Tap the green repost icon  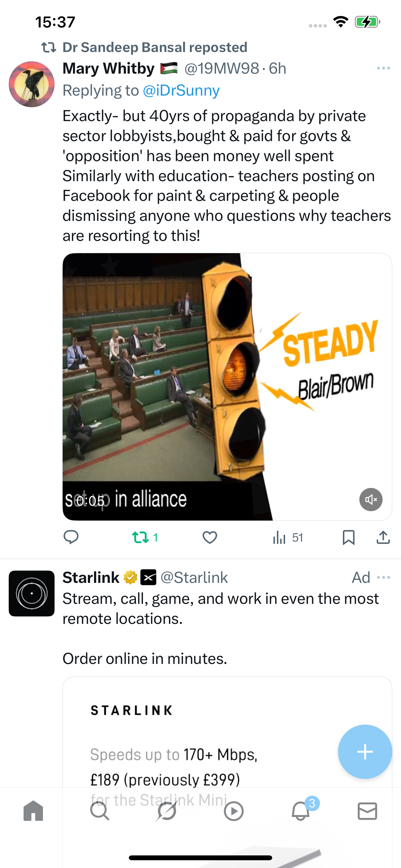click(x=140, y=537)
